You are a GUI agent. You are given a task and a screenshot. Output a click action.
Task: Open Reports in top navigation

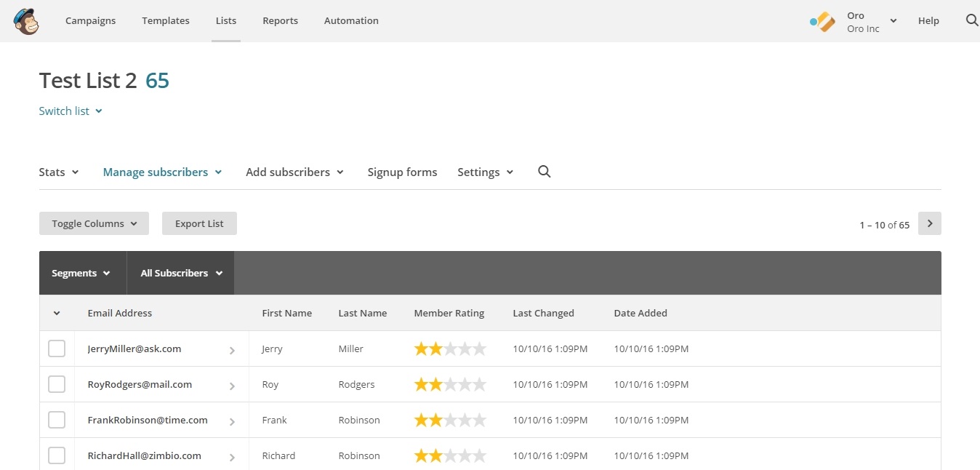(x=280, y=20)
